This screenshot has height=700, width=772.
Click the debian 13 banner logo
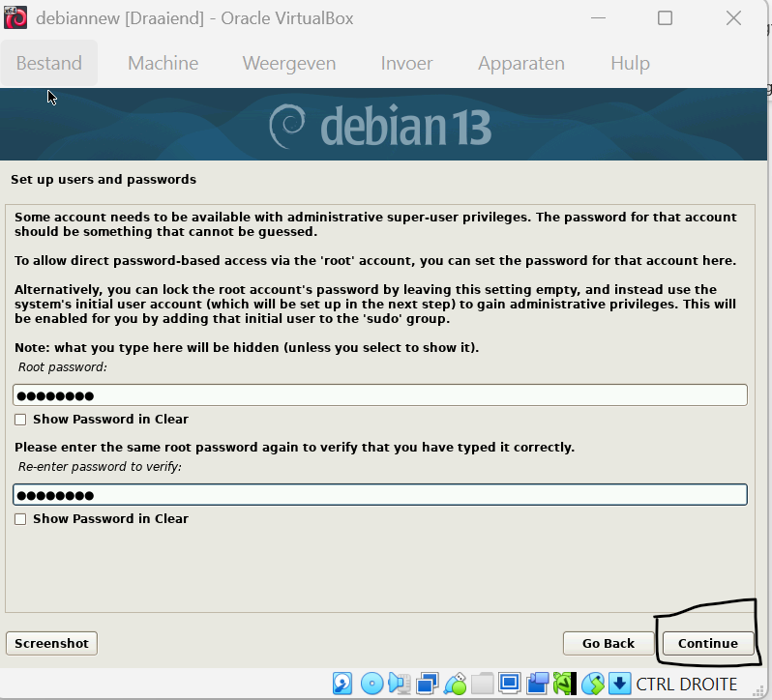click(380, 126)
